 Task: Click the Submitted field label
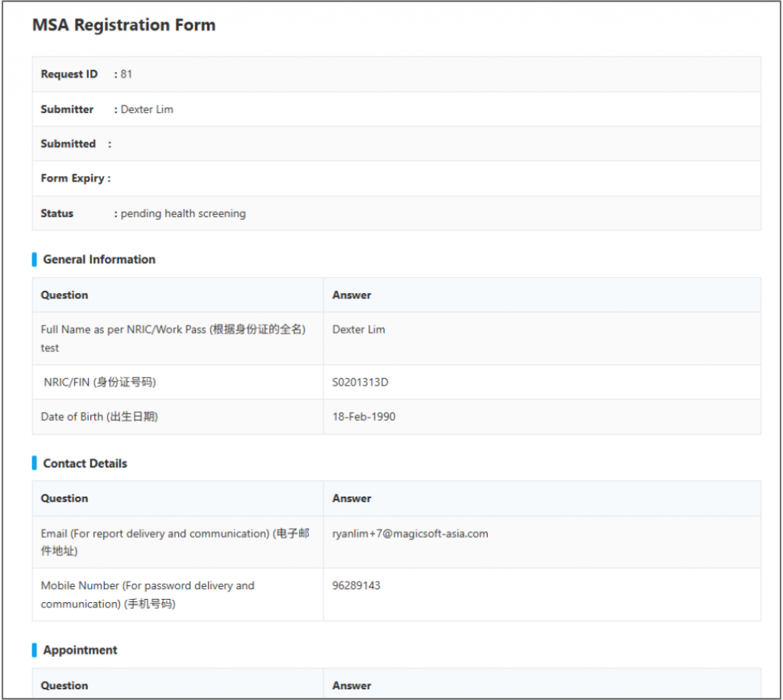pos(68,144)
